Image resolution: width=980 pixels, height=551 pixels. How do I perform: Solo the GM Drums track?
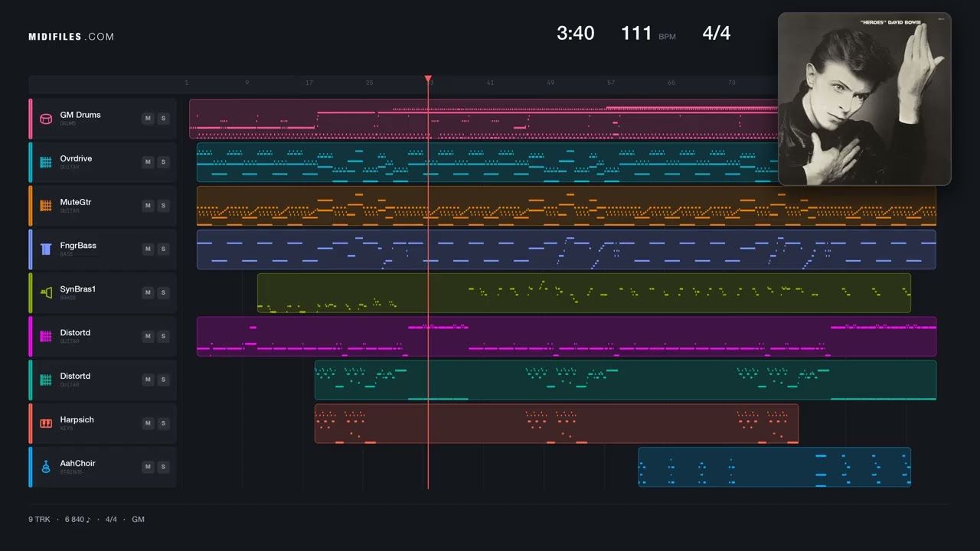click(163, 119)
